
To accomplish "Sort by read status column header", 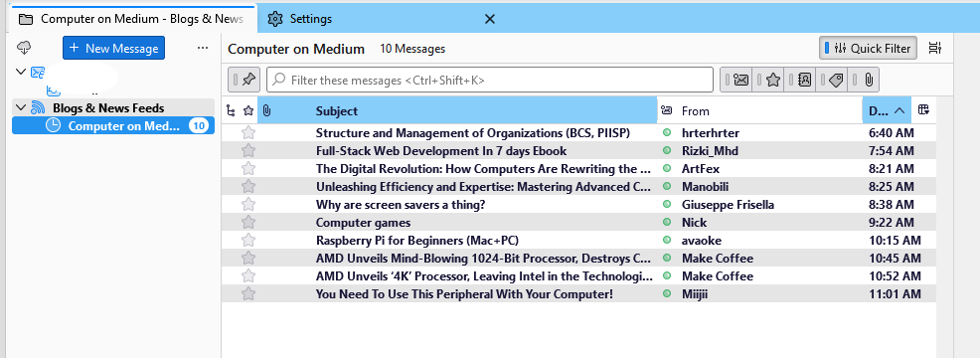I will tap(666, 110).
